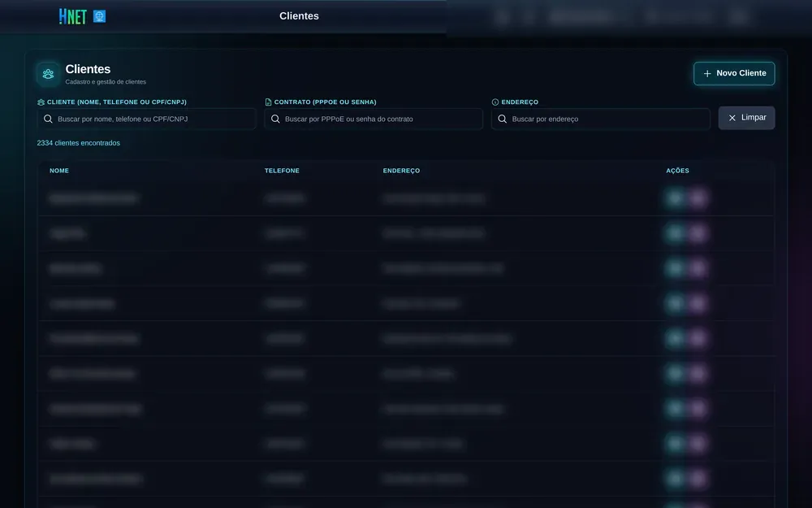Click the HNET logo
812x508 pixels.
tap(73, 16)
